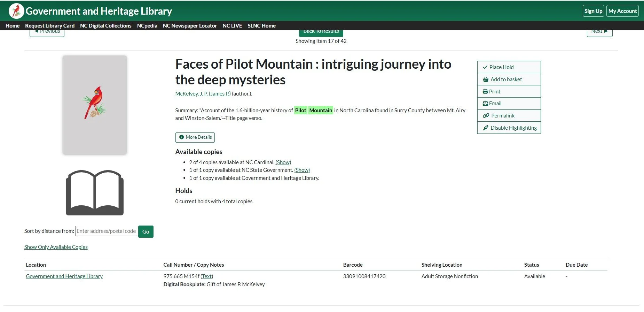Click the Go button for distance sort
The width and height of the screenshot is (644, 312).
146,232
